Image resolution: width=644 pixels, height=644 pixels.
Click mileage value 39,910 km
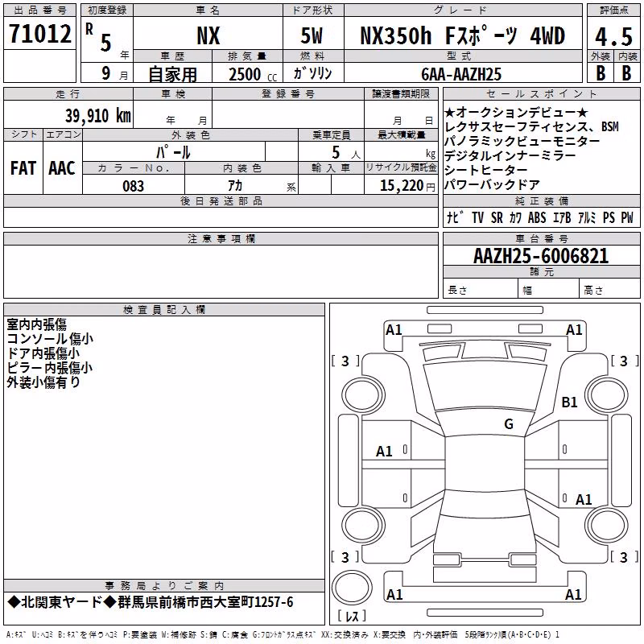pyautogui.click(x=97, y=116)
